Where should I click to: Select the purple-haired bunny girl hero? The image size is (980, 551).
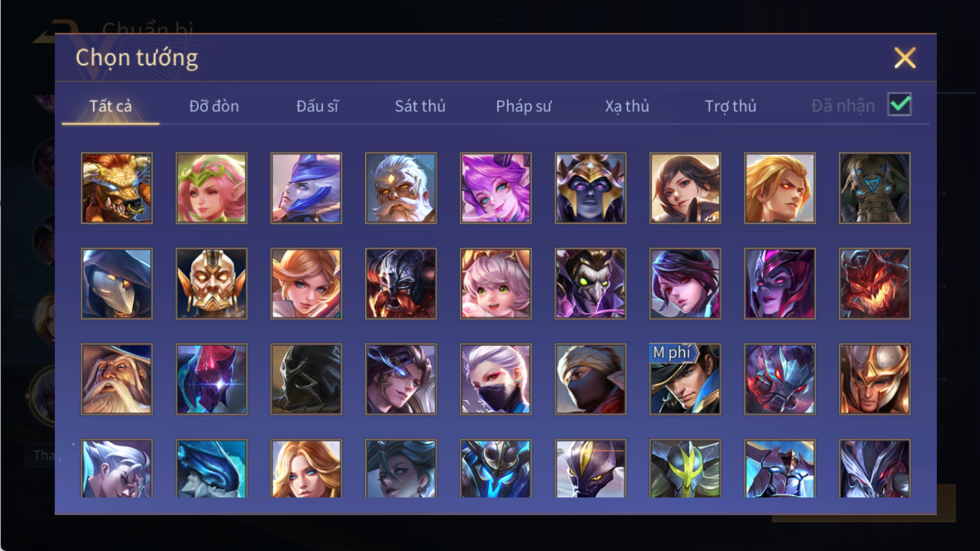(x=496, y=188)
